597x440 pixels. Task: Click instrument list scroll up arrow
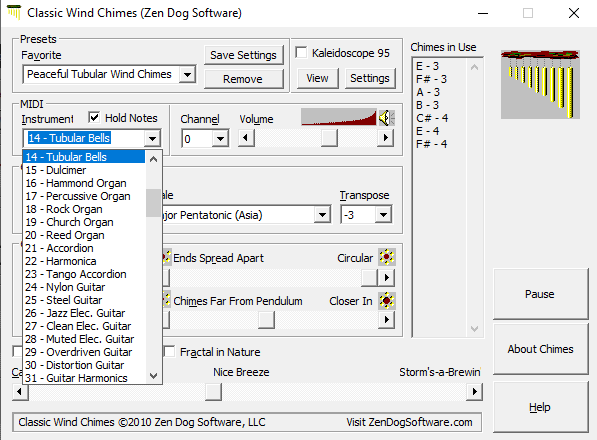pyautogui.click(x=153, y=159)
